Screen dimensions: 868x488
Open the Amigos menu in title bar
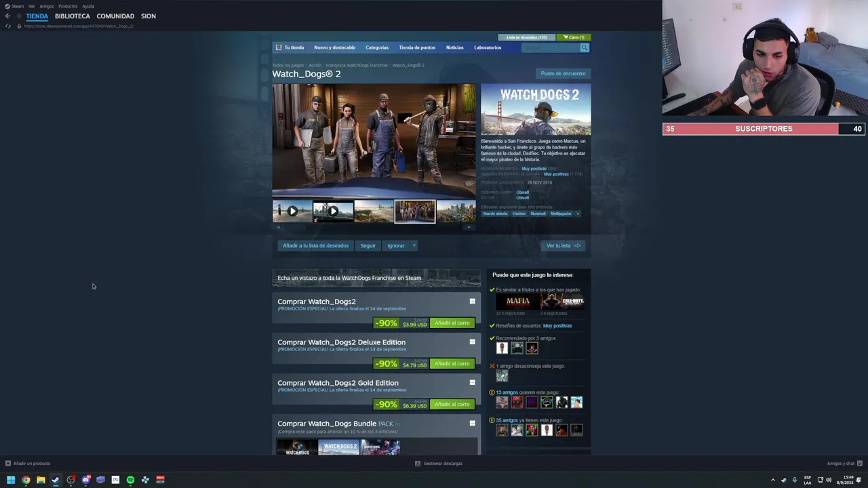47,6
